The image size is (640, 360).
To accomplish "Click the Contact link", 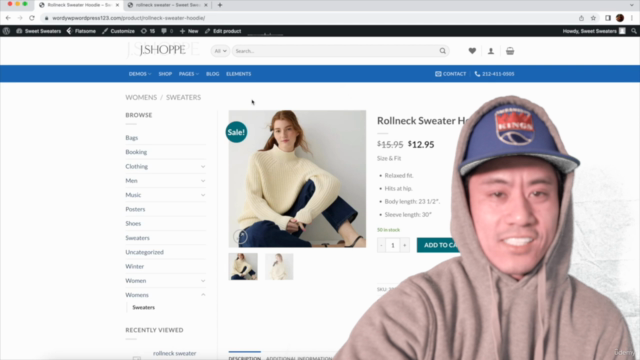I will [x=451, y=74].
